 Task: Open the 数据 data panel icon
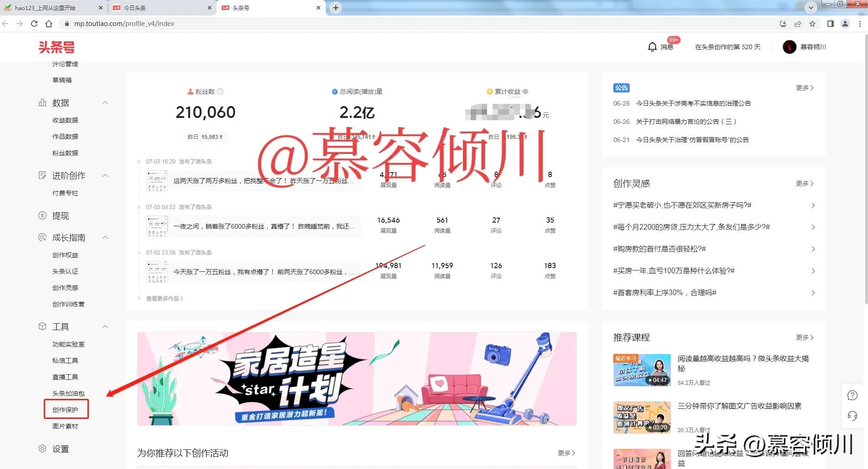pyautogui.click(x=41, y=102)
